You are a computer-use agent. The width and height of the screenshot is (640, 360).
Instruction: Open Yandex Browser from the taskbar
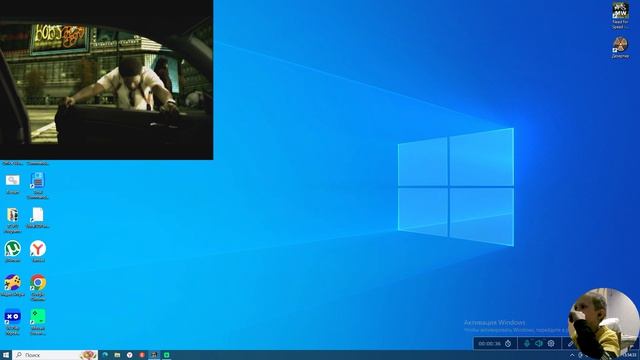pyautogui.click(x=129, y=355)
